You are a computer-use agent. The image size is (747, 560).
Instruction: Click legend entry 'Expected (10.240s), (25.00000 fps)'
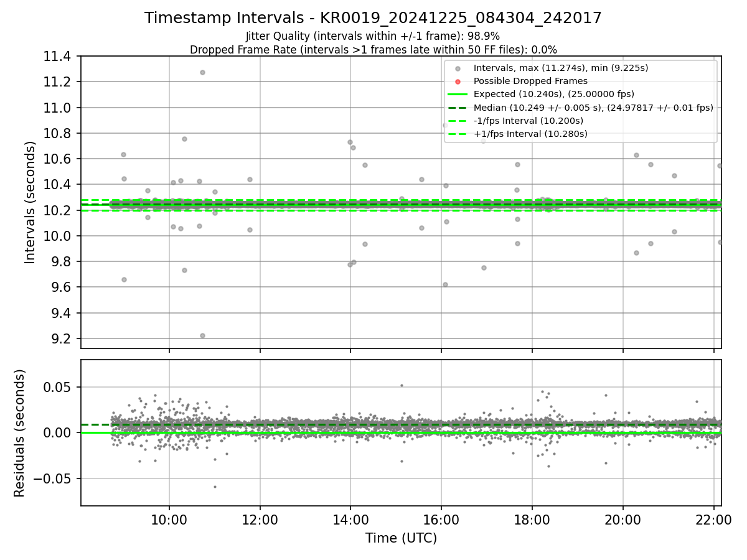(x=554, y=94)
